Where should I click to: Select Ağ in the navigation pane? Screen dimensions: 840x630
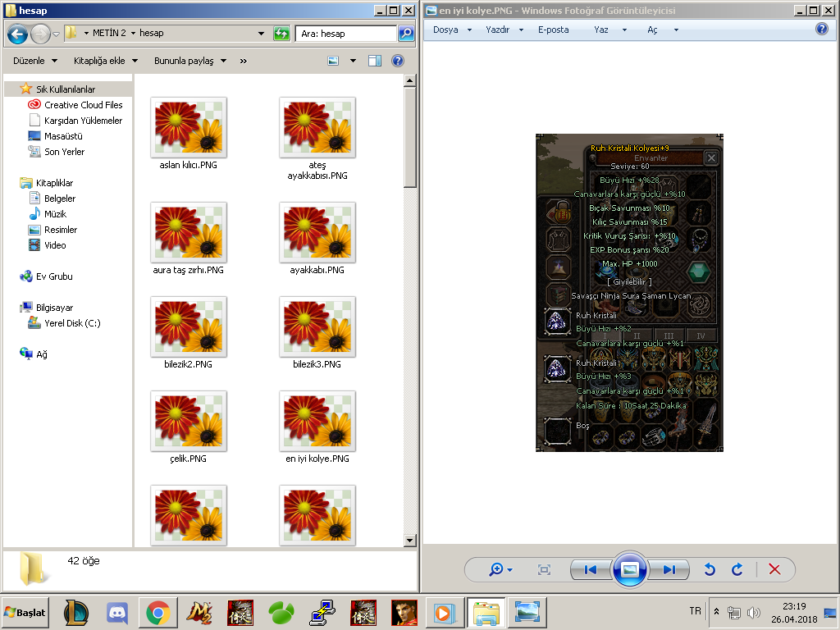click(x=41, y=354)
